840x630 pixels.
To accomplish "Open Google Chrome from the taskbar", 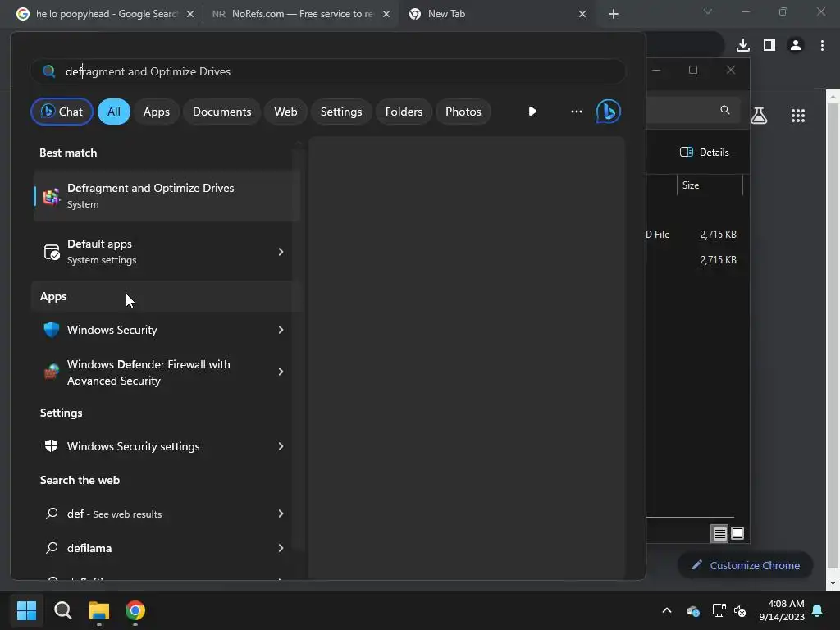I will (135, 610).
